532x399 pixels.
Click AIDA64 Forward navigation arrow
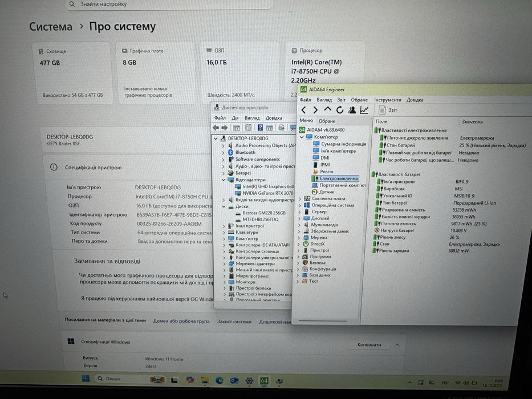click(x=315, y=110)
